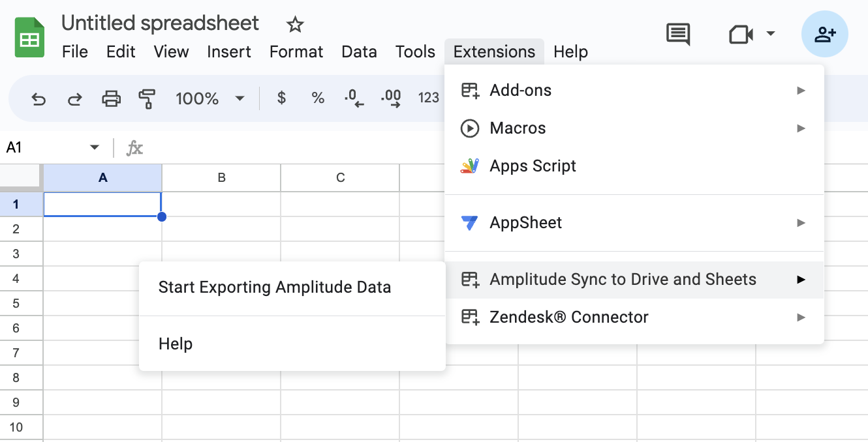Click Start Exporting Amplitude Data

click(x=275, y=287)
